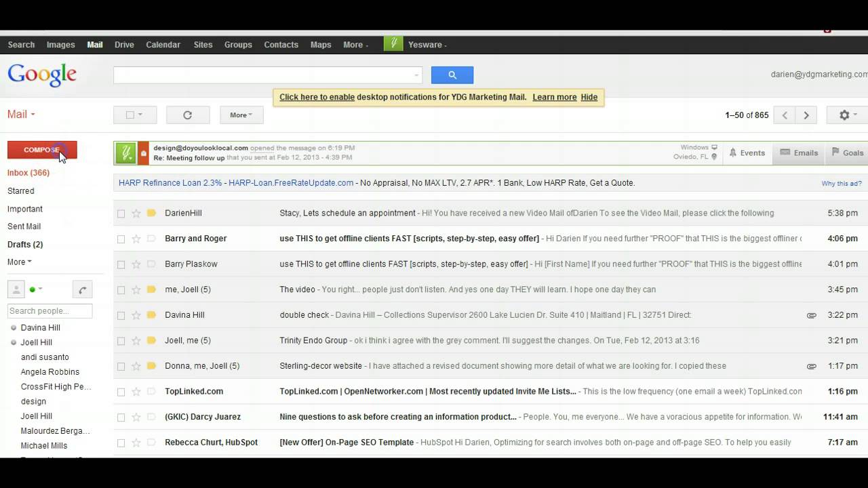868x488 pixels.
Task: Open the More menu in top navigation
Action: [x=355, y=45]
